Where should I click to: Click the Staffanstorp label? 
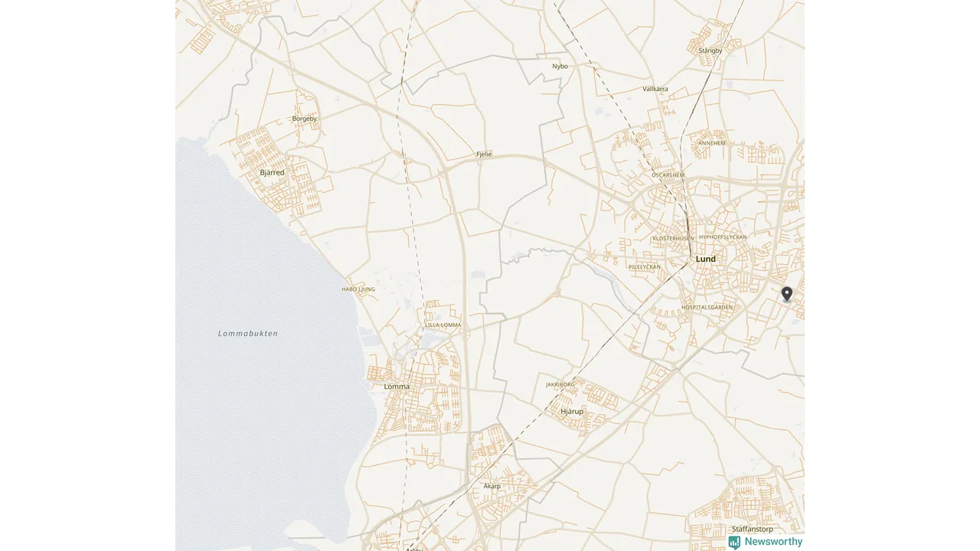tap(752, 529)
